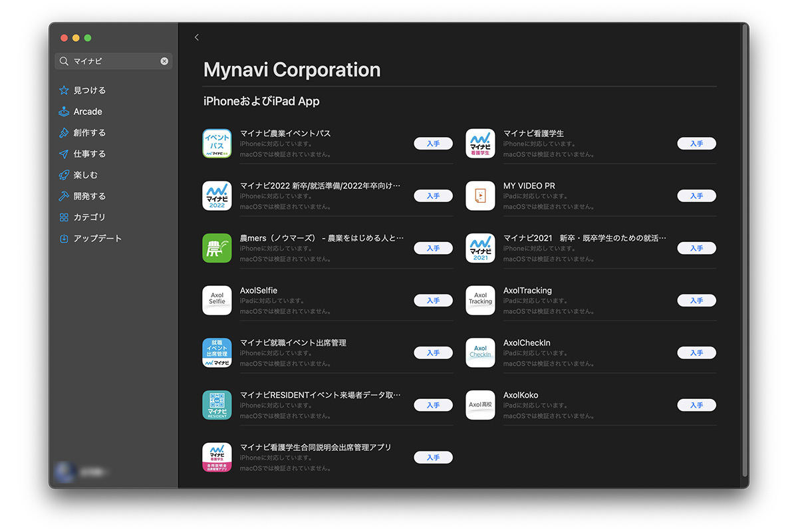The height and width of the screenshot is (532, 798).
Task: Go back with the chevron arrow
Action: 196,37
